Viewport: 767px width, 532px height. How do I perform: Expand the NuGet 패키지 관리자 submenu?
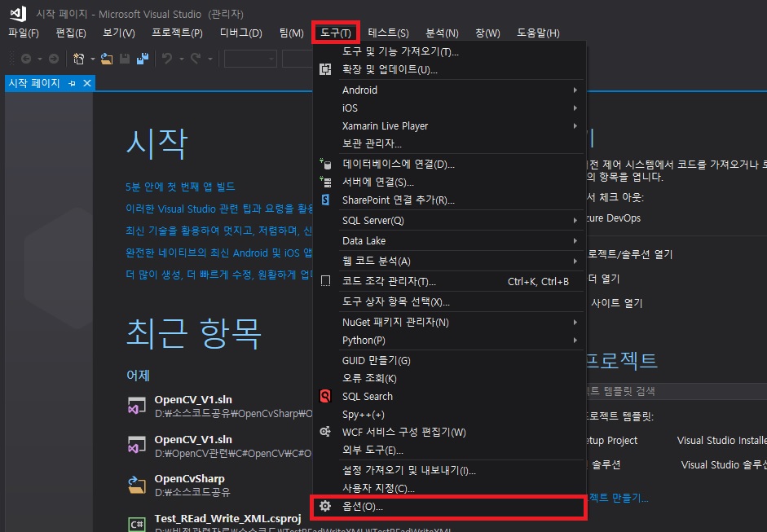coord(575,323)
